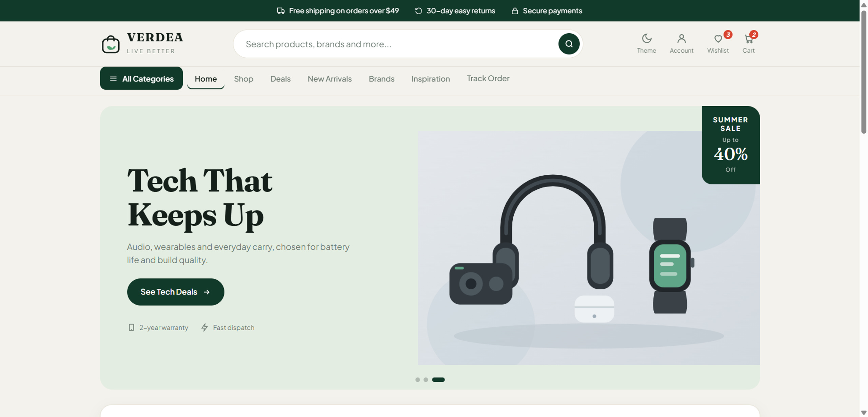Viewport: 868px width, 417px height.
Task: Open the Brands nav item
Action: pos(381,79)
